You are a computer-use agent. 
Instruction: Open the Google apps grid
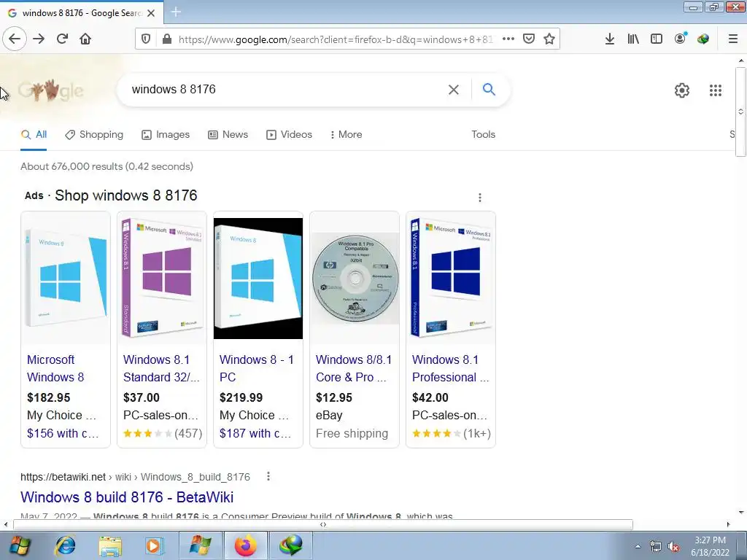point(716,90)
